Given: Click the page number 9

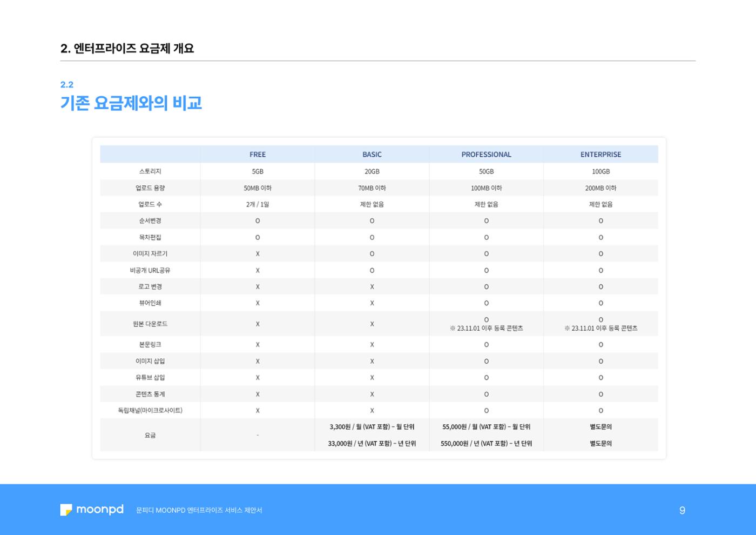Looking at the screenshot, I should point(682,510).
